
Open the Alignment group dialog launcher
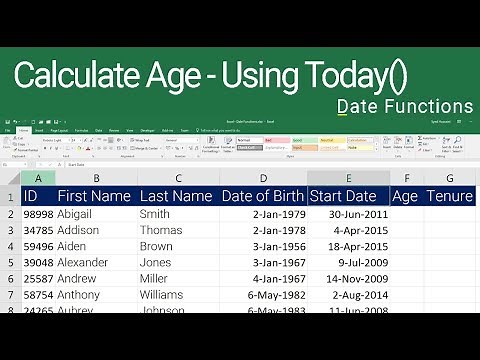click(x=162, y=156)
